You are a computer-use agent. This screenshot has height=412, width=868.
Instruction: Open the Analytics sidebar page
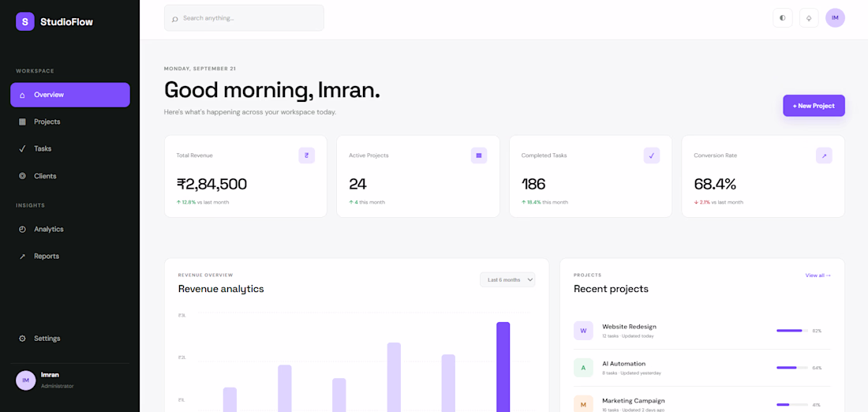point(70,229)
